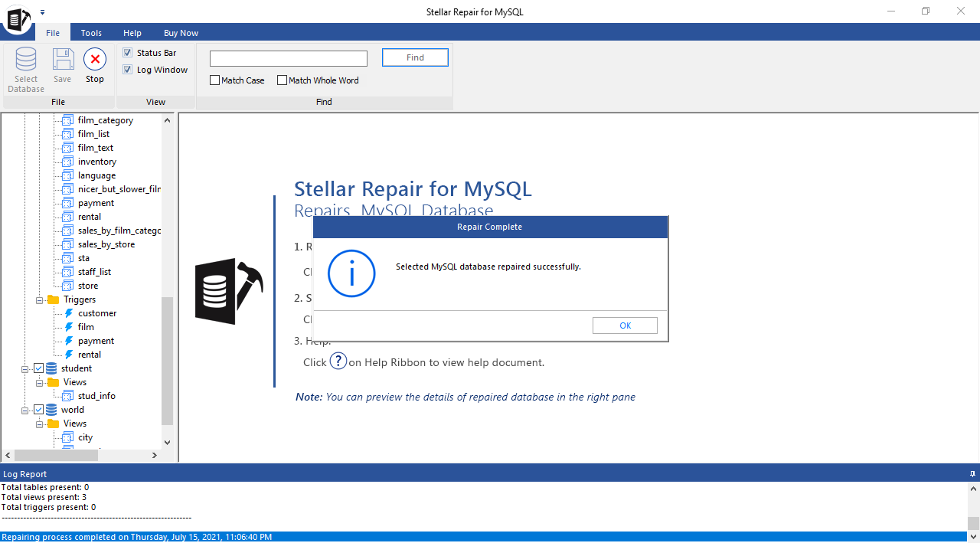This screenshot has height=543, width=980.
Task: Select the customer trigger icon
Action: [x=67, y=312]
